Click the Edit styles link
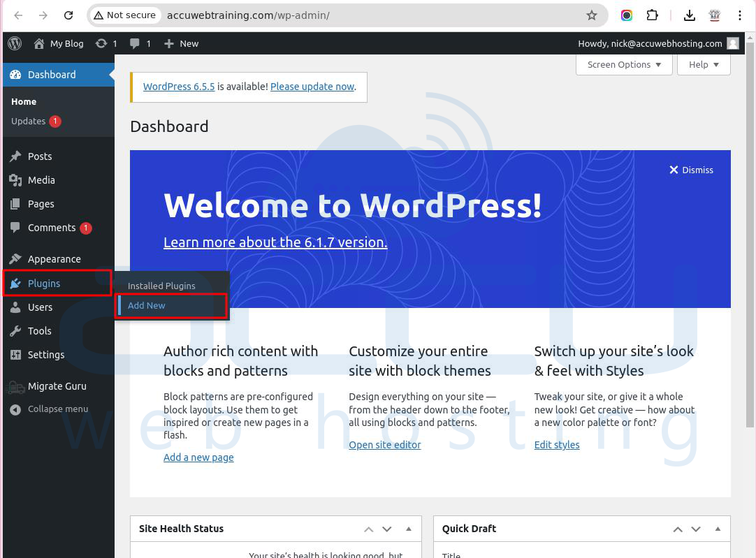Image resolution: width=756 pixels, height=558 pixels. click(x=557, y=445)
